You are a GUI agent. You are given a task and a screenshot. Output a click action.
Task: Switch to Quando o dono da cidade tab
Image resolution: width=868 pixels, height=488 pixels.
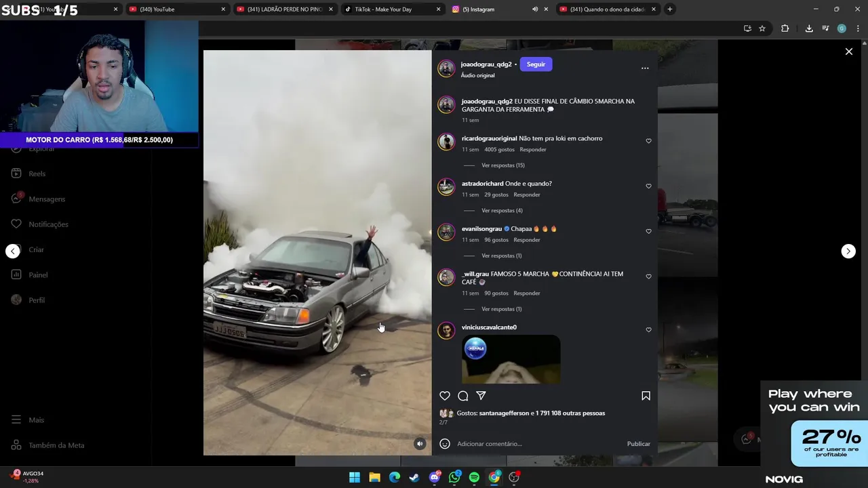[x=607, y=9]
